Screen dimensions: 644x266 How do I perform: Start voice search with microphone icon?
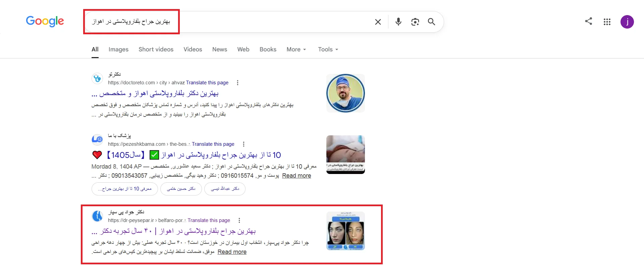pyautogui.click(x=398, y=22)
